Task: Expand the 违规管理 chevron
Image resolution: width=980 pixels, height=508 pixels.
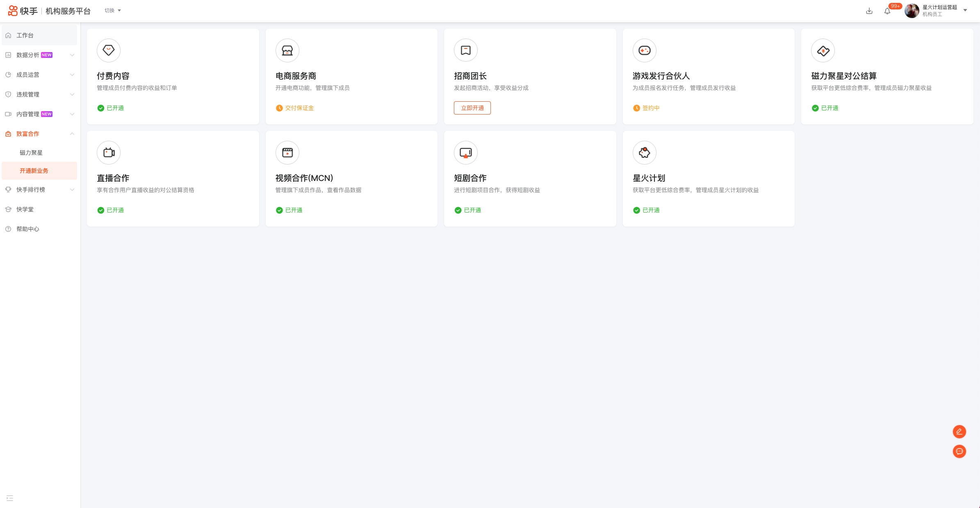Action: (x=72, y=94)
